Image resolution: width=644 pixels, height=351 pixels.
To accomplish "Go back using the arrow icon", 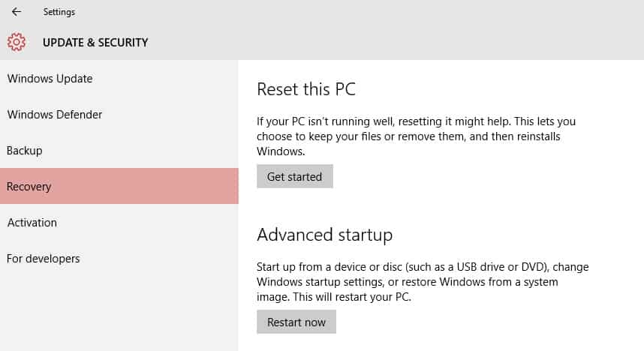I will pyautogui.click(x=17, y=12).
